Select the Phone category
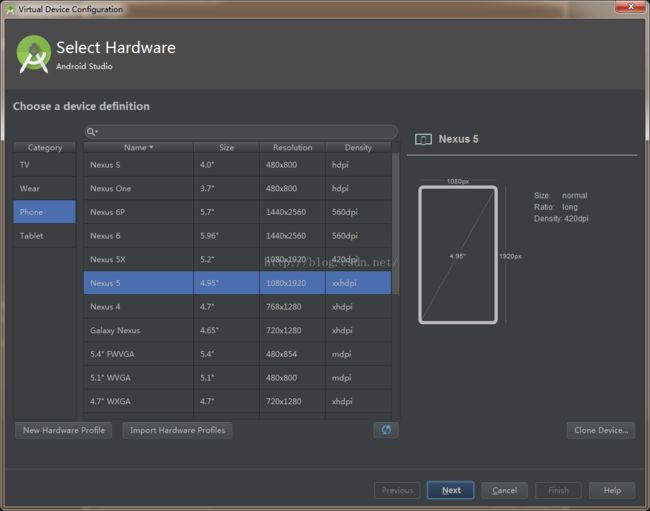Image resolution: width=650 pixels, height=511 pixels. (x=44, y=212)
